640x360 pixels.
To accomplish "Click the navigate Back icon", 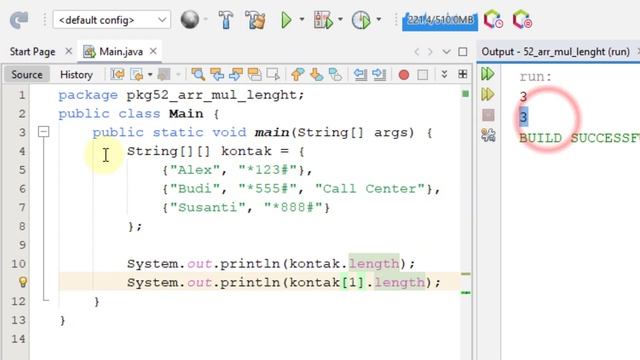I will [137, 74].
